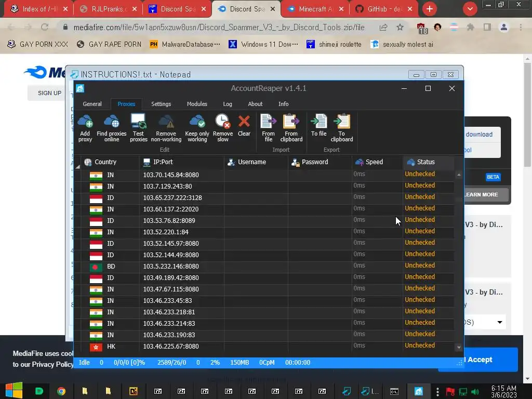532x399 pixels.
Task: Share this page from address bar
Action: [x=383, y=27]
